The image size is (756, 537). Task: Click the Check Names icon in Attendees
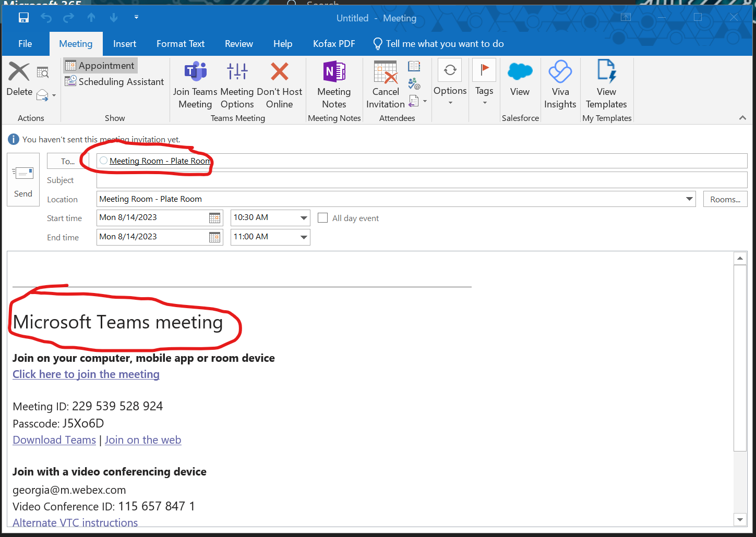tap(414, 83)
